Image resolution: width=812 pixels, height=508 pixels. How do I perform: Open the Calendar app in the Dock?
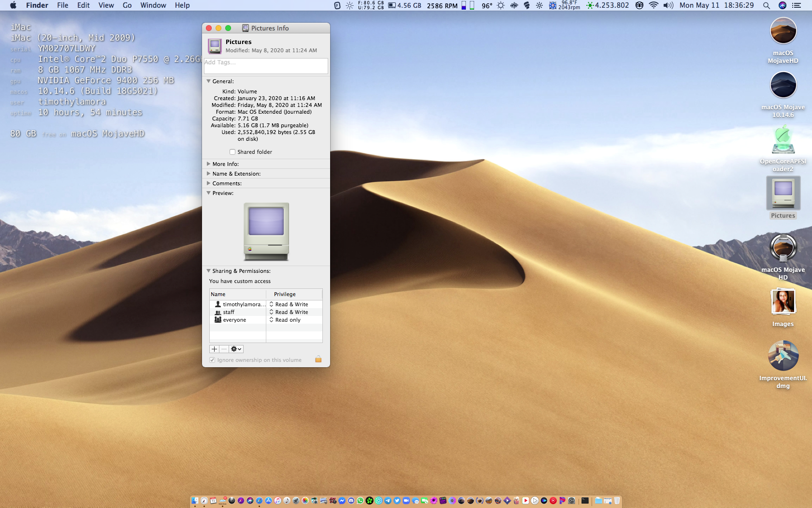pyautogui.click(x=213, y=500)
